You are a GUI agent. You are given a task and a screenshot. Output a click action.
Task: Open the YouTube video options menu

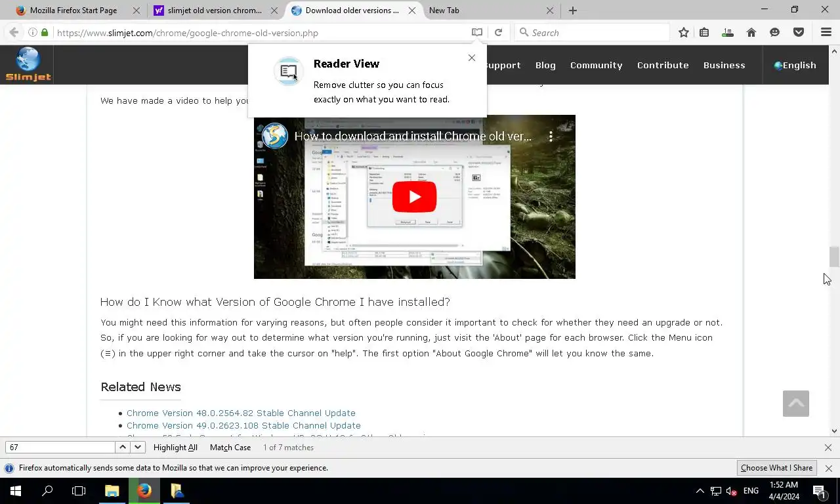click(x=551, y=136)
